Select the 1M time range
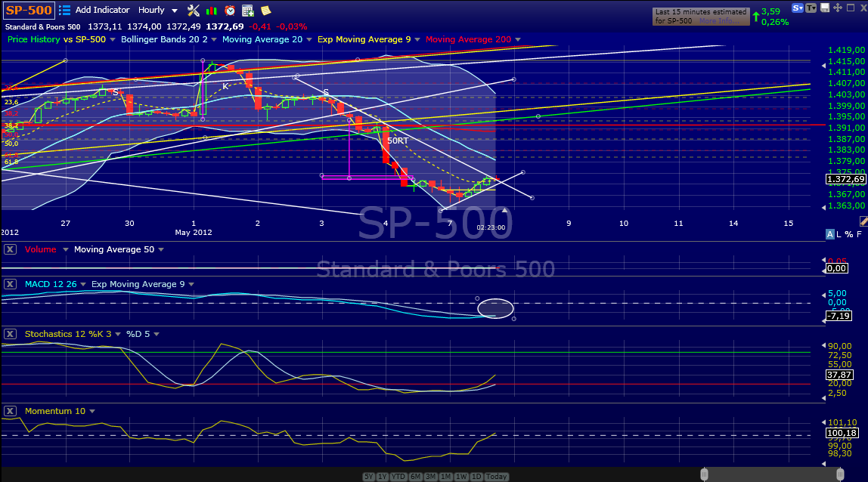Screen dimensions: 868x482 [x=445, y=477]
